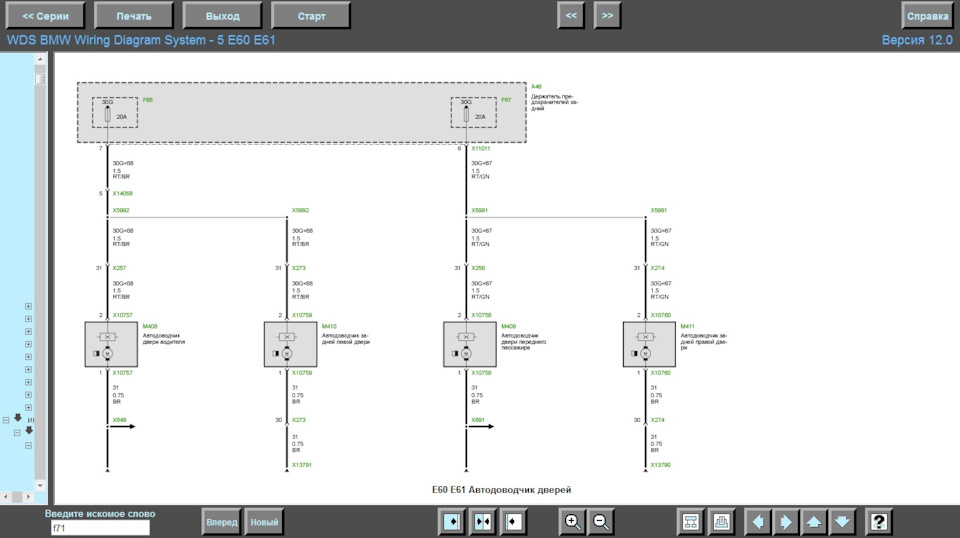Open the M408 component label
Screen dimensions: 960x538
coord(150,326)
